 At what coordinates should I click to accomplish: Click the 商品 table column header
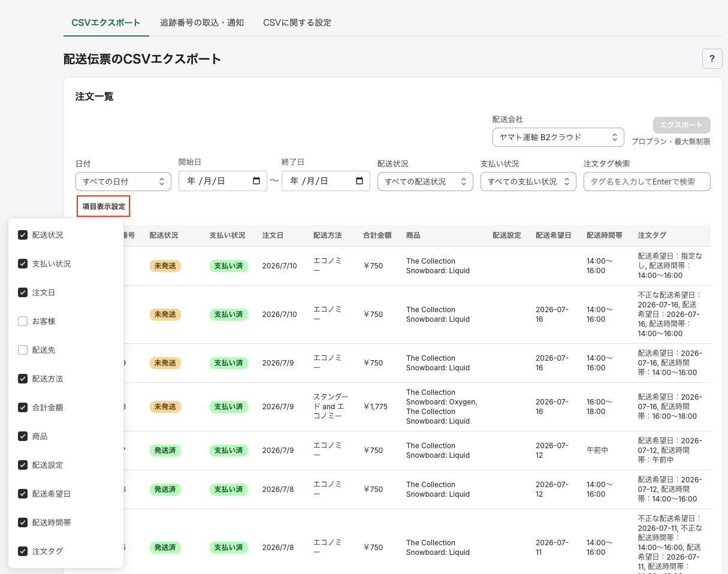point(413,235)
